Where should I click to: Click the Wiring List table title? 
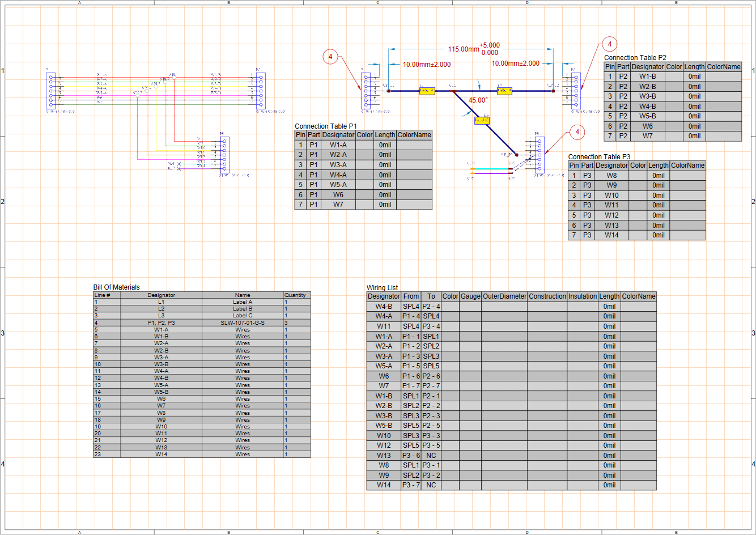(383, 288)
